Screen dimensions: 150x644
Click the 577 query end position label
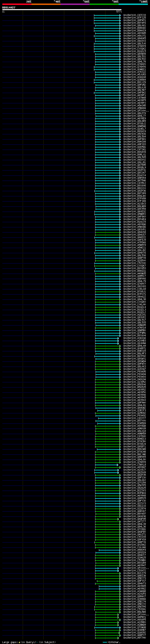pyautogui.click(x=118, y=12)
